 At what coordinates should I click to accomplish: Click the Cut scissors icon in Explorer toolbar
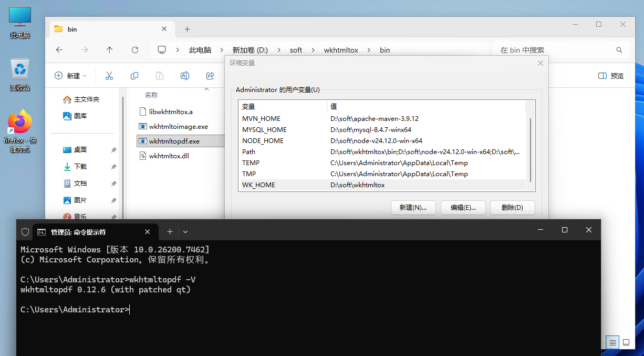[109, 76]
